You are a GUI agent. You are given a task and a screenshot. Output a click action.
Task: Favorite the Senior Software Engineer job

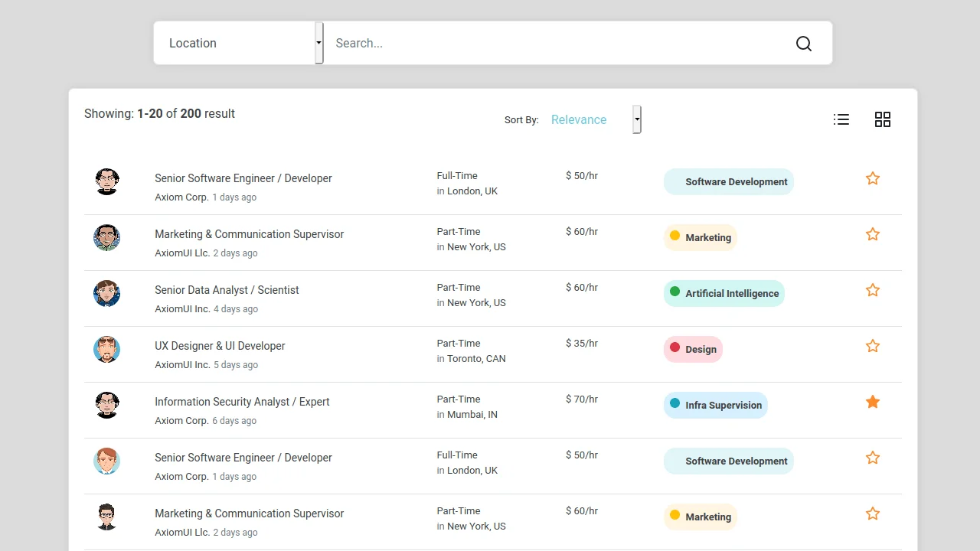click(x=872, y=178)
